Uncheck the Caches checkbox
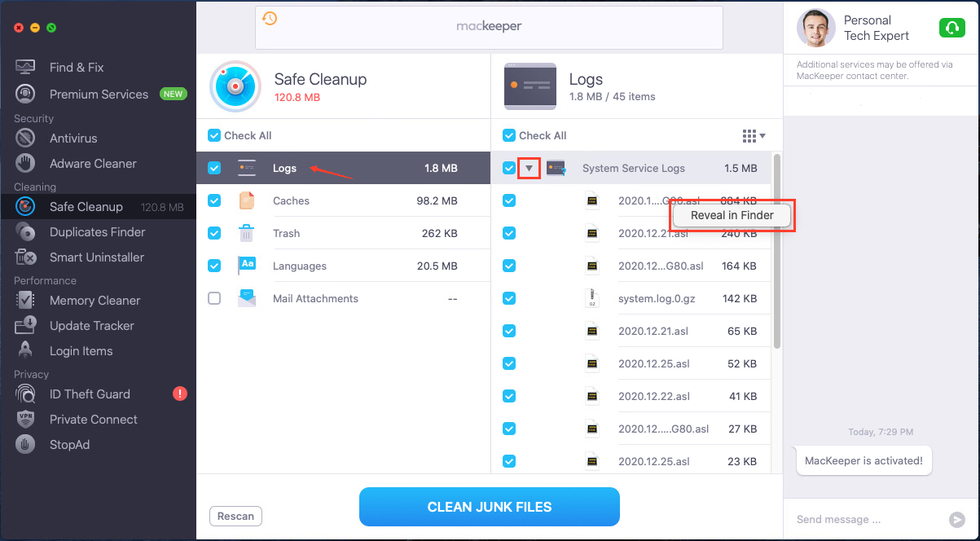Image resolution: width=980 pixels, height=541 pixels. point(214,200)
